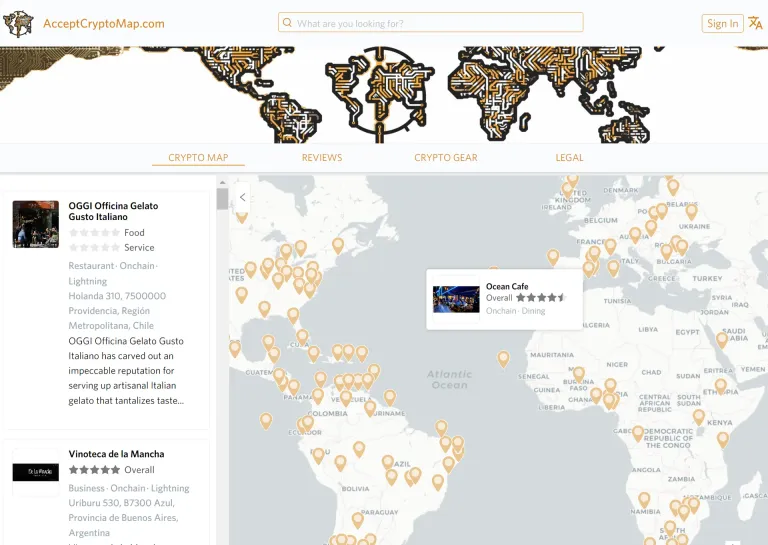
Task: Open the Reviews tab
Action: pos(322,158)
